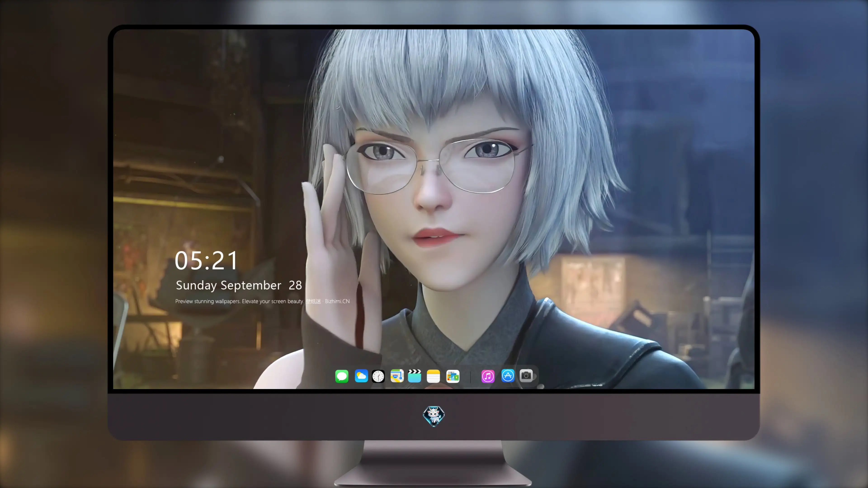
Task: Open the Videos clapperboard app in the dock
Action: [415, 376]
